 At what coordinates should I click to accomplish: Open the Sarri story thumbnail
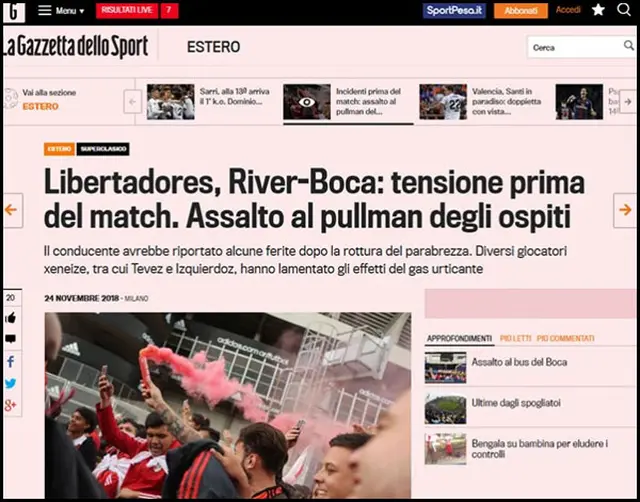pos(171,102)
